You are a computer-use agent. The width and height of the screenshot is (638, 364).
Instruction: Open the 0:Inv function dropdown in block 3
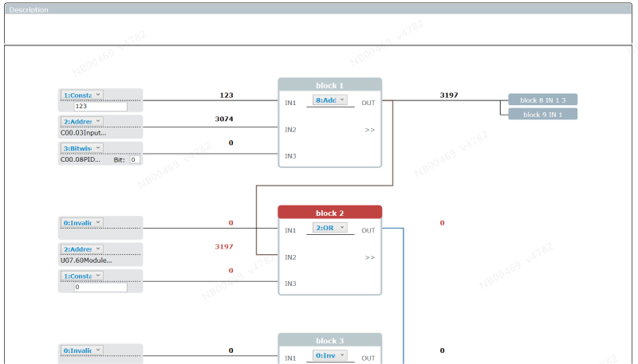(x=330, y=355)
